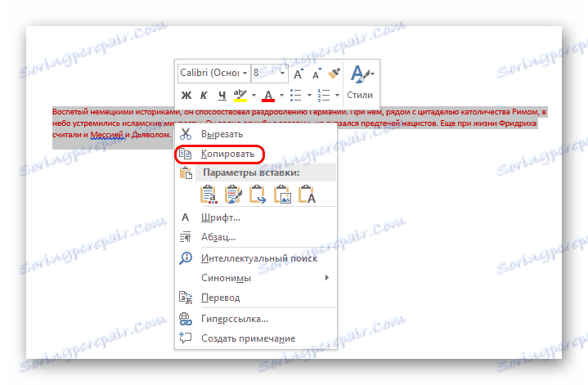The height and width of the screenshot is (385, 588).
Task: Choose Вырезать from the context menu
Action: [256, 134]
